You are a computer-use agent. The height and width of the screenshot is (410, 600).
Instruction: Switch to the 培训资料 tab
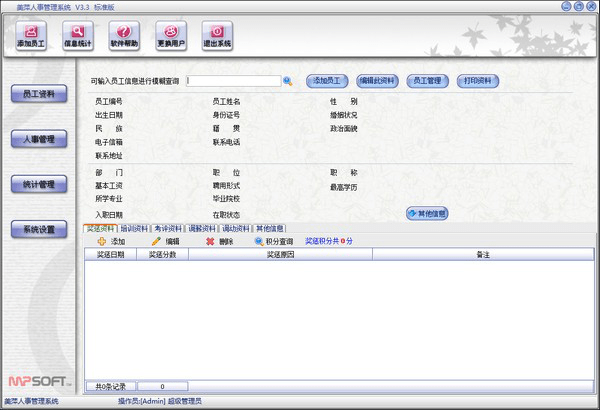(134, 229)
